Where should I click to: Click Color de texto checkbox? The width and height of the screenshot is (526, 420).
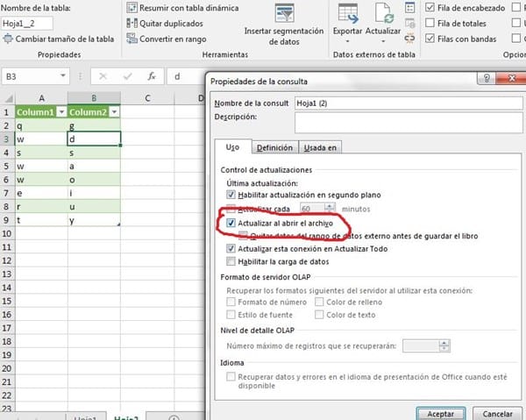[x=319, y=314]
